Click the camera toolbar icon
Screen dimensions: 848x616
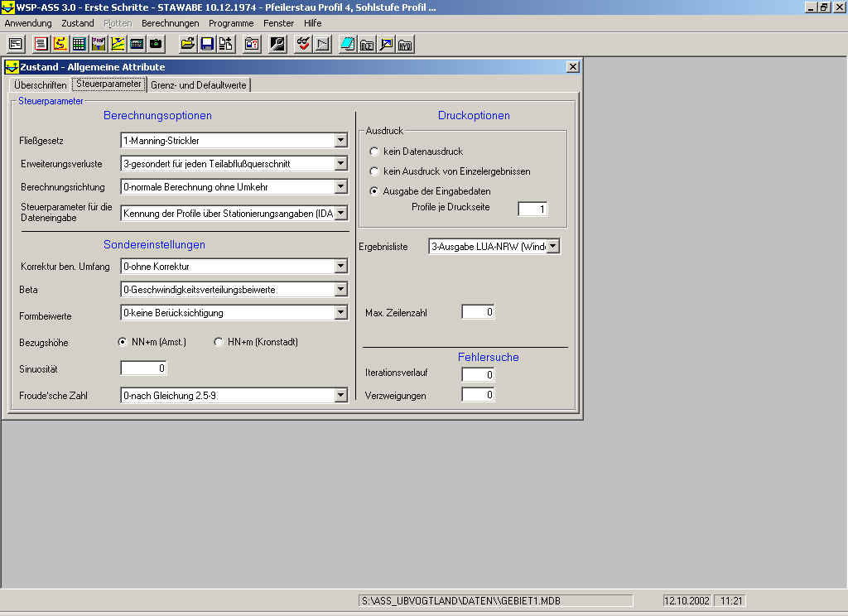[x=156, y=44]
